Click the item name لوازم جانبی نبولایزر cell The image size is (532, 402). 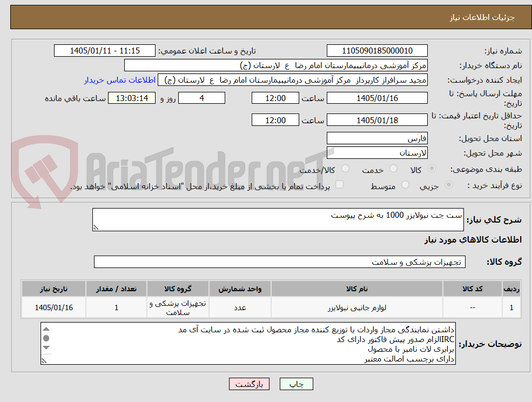[356, 307]
